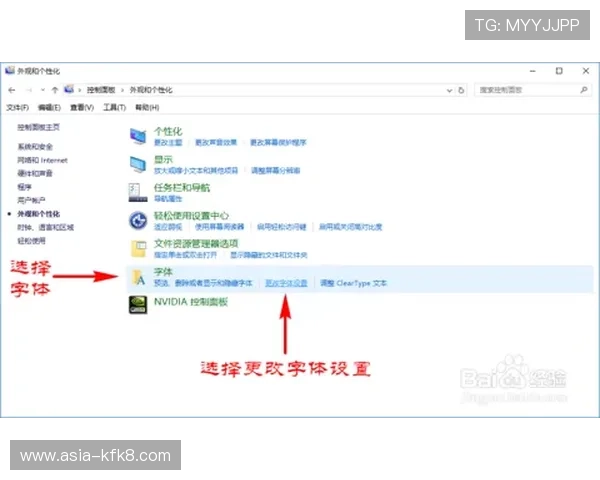Open the NVIDIA 控制面板 heading link
This screenshot has height=480, width=600.
pos(191,302)
